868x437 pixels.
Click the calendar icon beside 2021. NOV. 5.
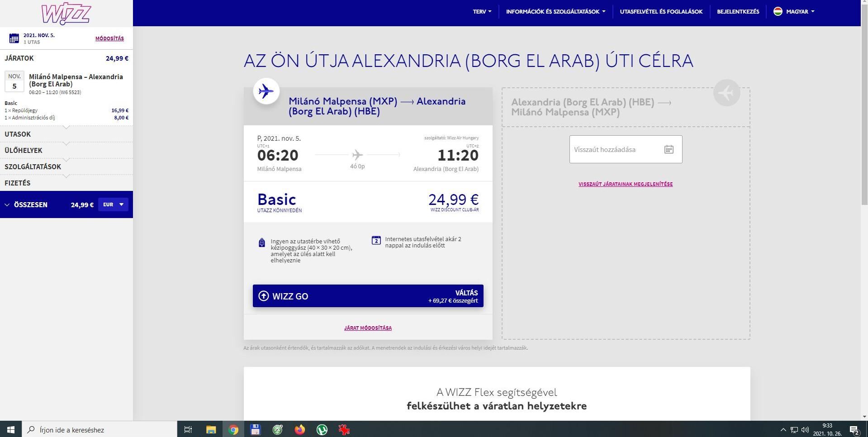point(14,38)
